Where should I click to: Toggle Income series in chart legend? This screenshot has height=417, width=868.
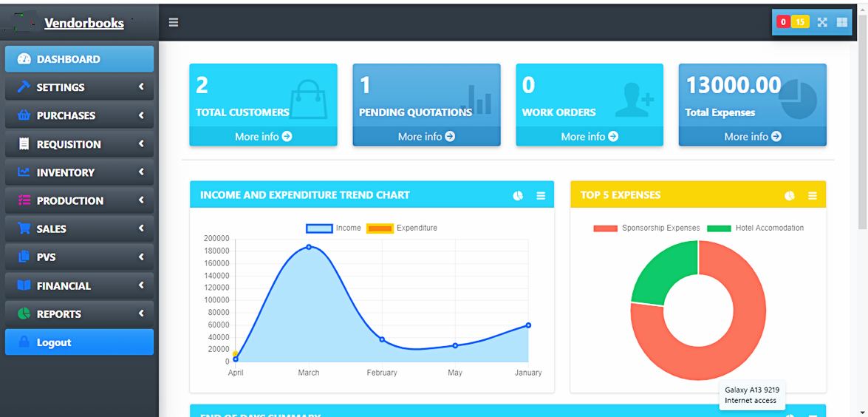pyautogui.click(x=334, y=228)
